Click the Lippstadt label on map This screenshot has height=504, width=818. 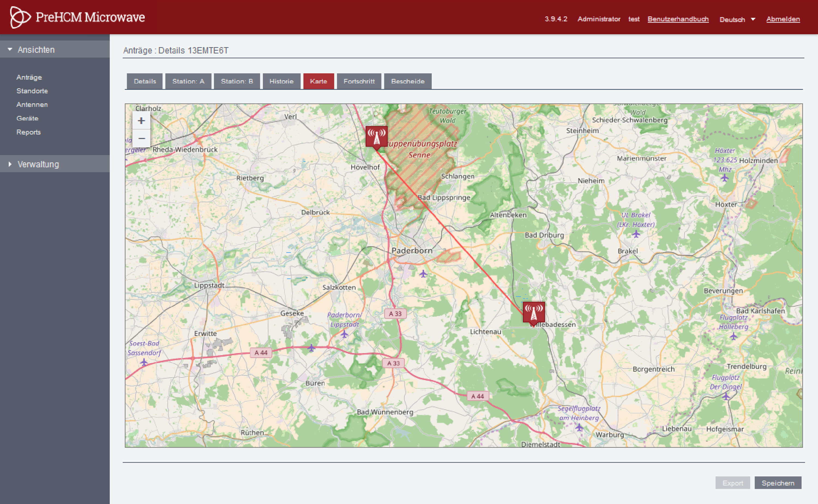pyautogui.click(x=209, y=285)
